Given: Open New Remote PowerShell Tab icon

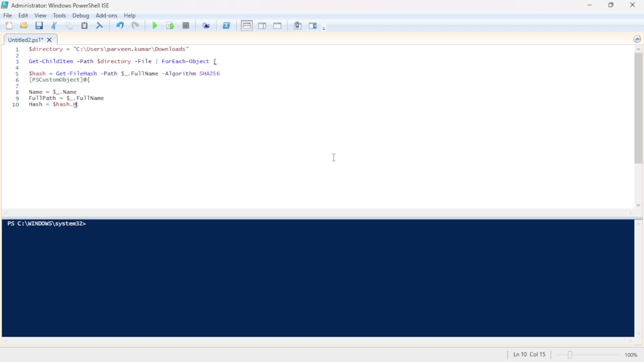Looking at the screenshot, I should (206, 26).
